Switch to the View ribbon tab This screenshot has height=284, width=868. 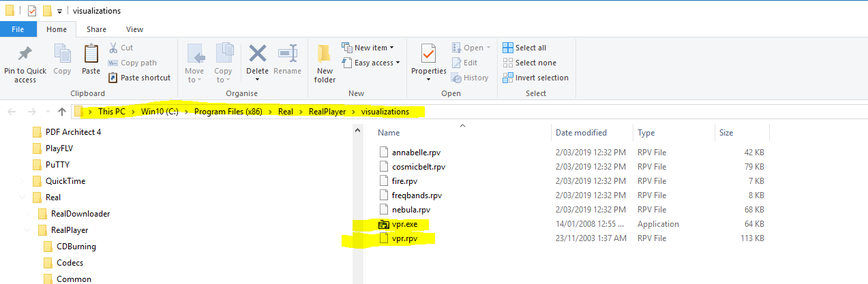[134, 29]
